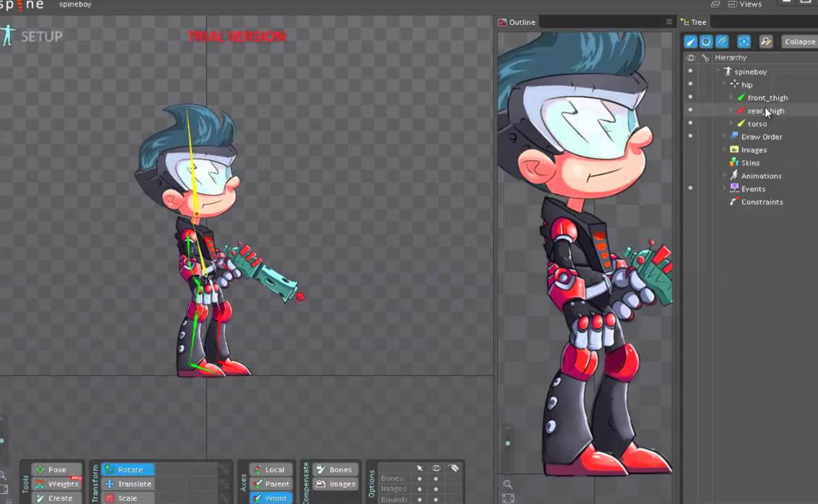Click the SETUP mode label

42,37
